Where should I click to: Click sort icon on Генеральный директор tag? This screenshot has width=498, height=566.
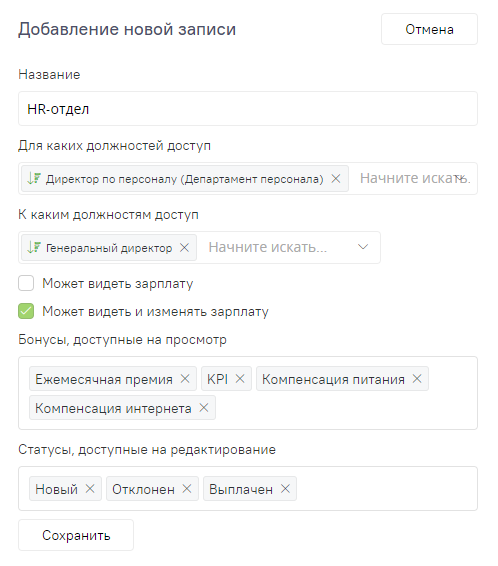tap(34, 247)
